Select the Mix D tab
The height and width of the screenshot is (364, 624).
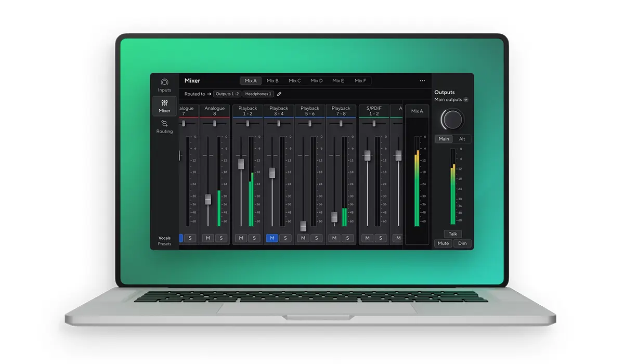pos(316,81)
